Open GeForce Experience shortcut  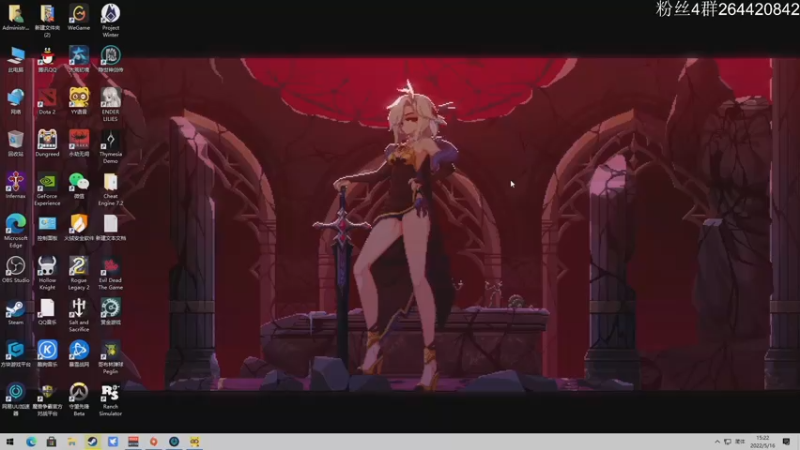[x=47, y=182]
